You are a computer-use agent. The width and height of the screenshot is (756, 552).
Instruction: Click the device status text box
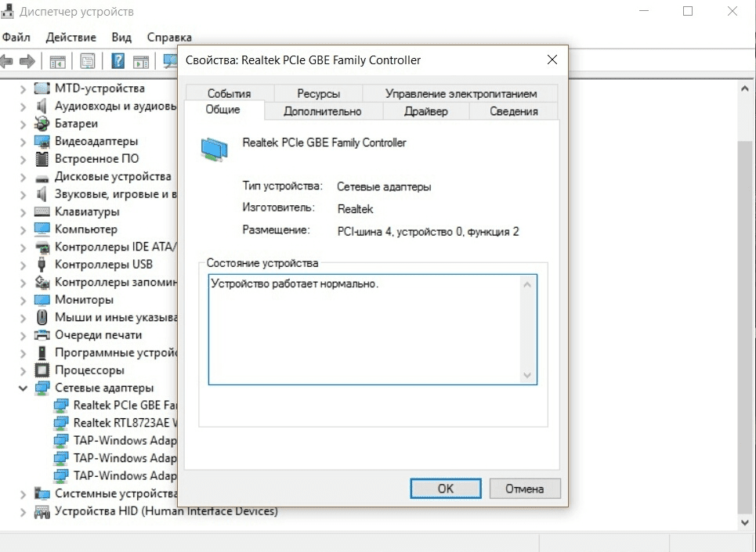(x=373, y=330)
